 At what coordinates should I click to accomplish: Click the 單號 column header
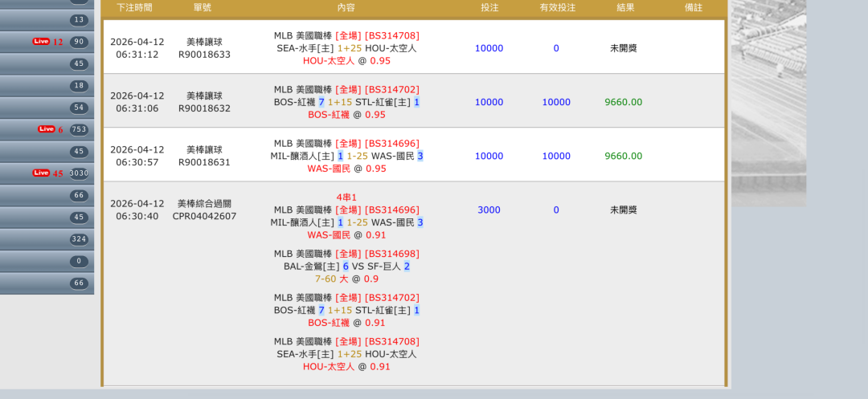click(203, 7)
